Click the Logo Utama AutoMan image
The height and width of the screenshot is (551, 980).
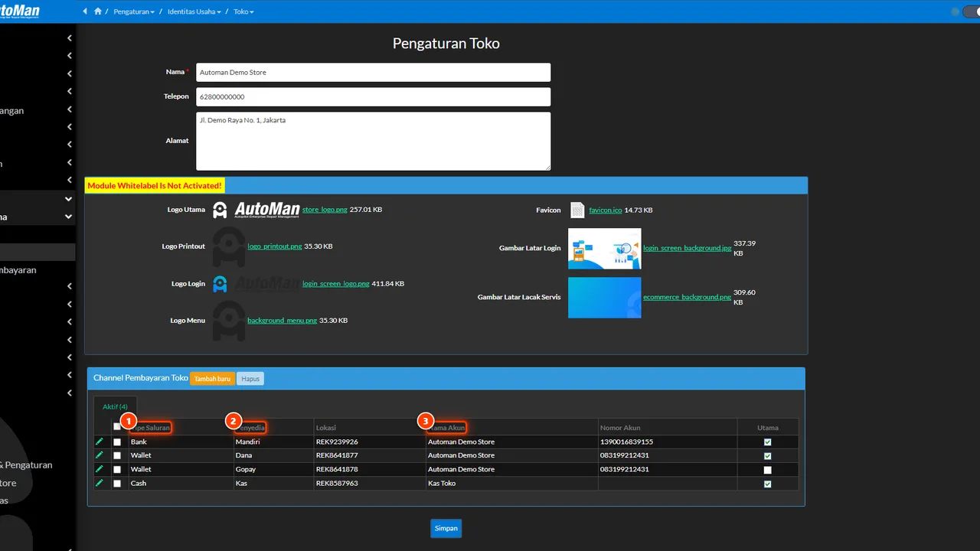(256, 210)
